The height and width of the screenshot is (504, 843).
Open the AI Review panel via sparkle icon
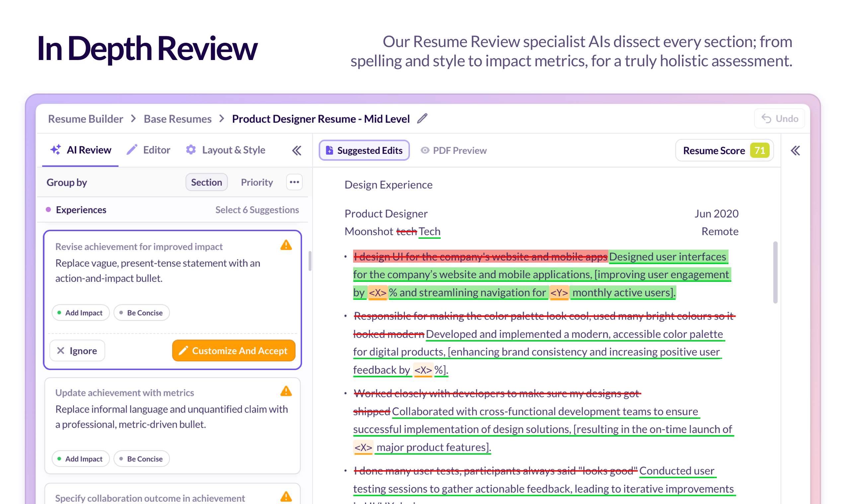tap(56, 150)
